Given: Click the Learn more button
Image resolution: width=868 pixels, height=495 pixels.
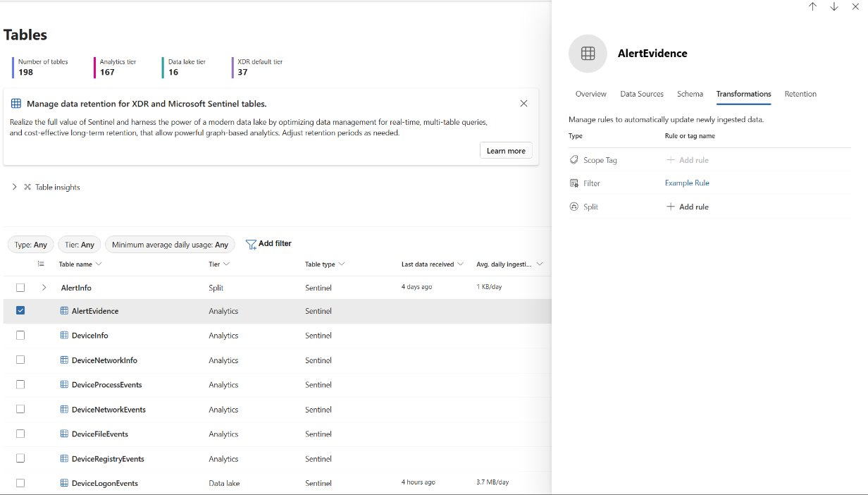Looking at the screenshot, I should [506, 151].
